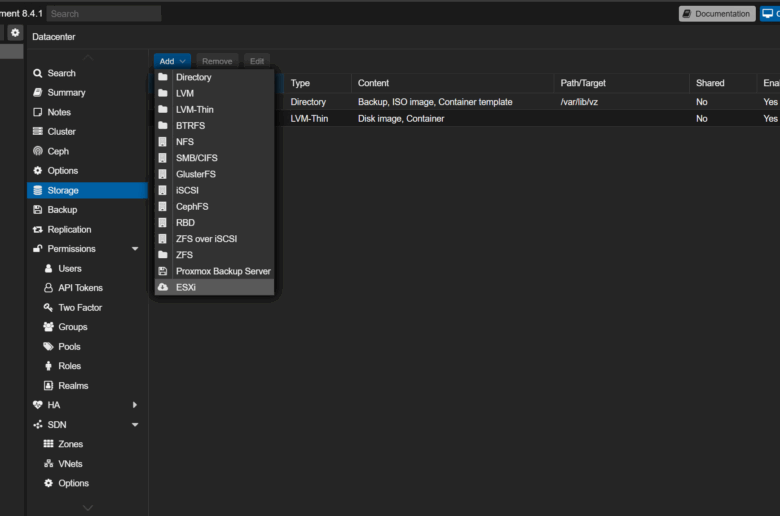Click the blue monitor button top right

point(770,14)
